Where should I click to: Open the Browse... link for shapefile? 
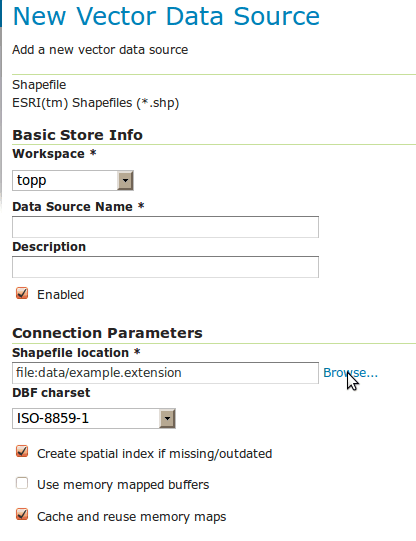[x=350, y=373]
